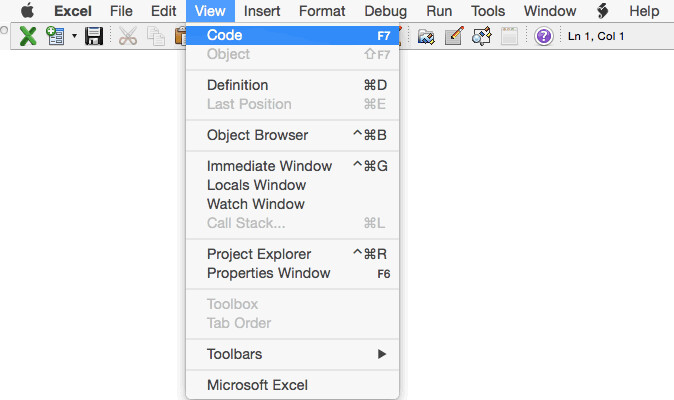Expand the Insert UserForm dropdown arrow
Image resolution: width=674 pixels, height=400 pixels.
pos(73,37)
